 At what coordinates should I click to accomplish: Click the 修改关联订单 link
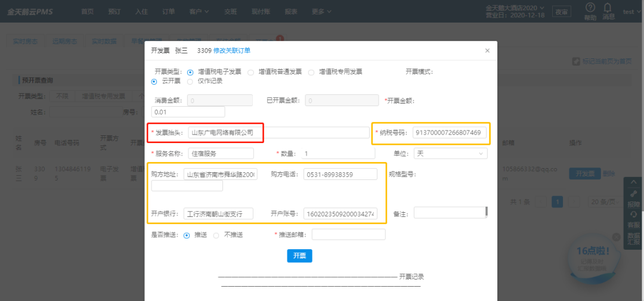point(232,51)
